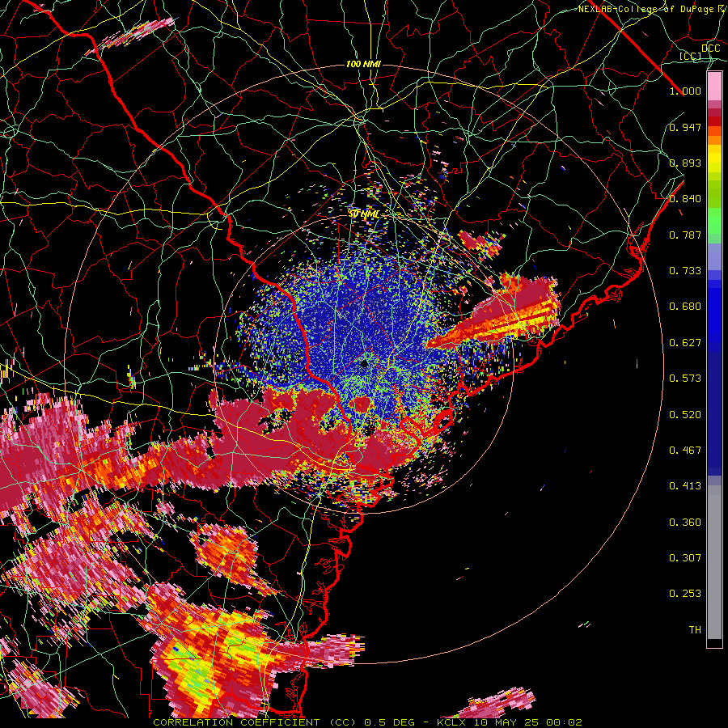Click the light pink segment of color bar
Screen dimensions: 728x728
point(714,87)
